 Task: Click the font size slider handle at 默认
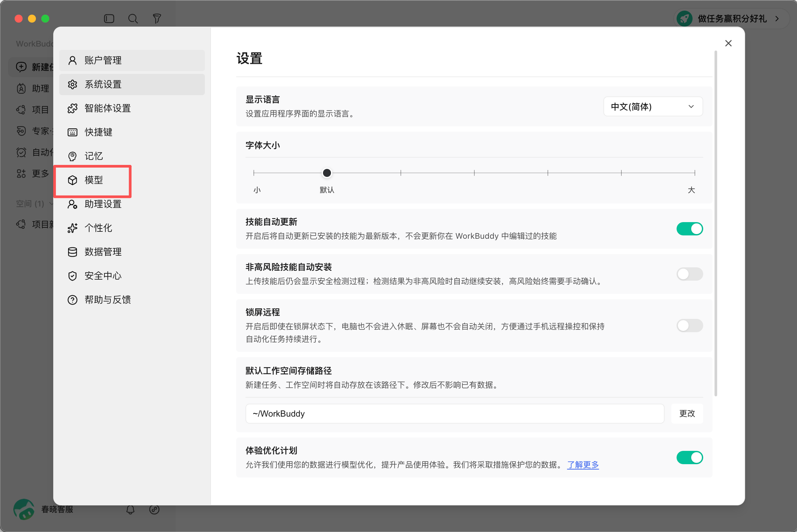click(327, 173)
